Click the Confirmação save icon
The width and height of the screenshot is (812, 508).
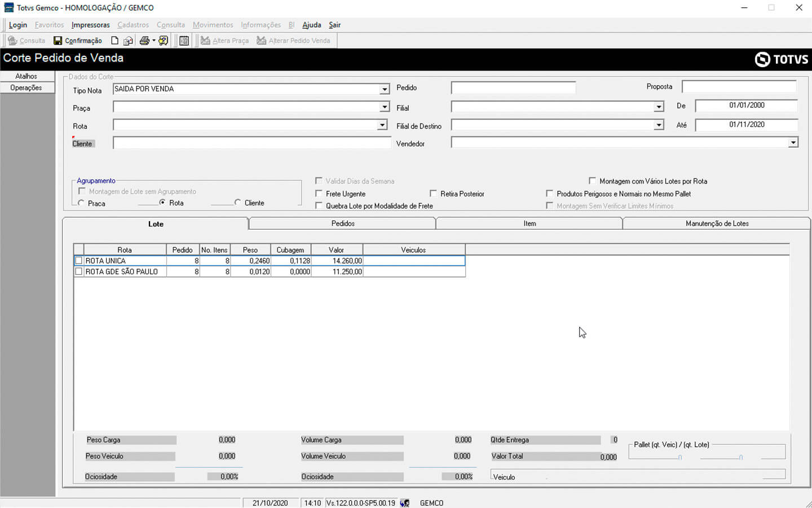(x=58, y=41)
